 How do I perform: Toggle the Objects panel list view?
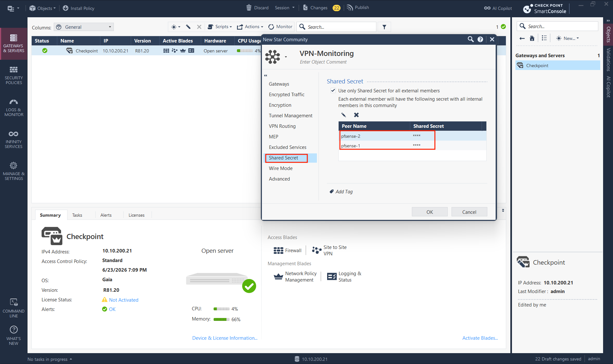[544, 38]
